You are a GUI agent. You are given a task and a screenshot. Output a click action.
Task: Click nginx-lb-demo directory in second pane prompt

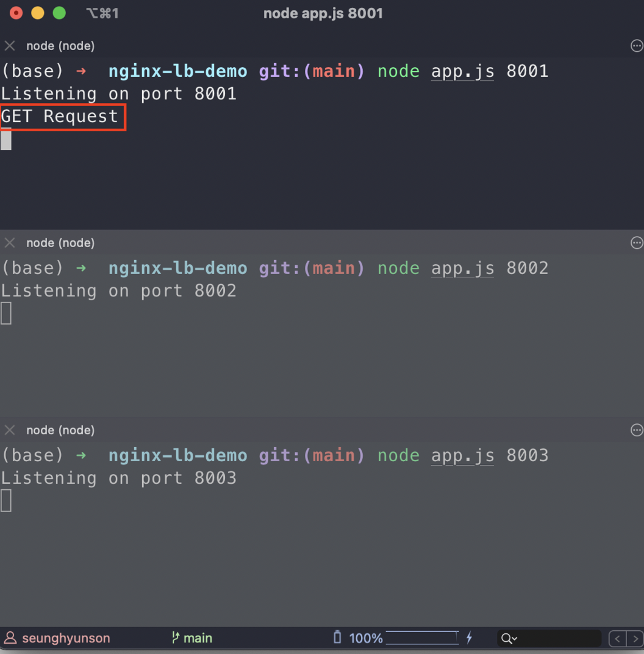click(x=178, y=268)
